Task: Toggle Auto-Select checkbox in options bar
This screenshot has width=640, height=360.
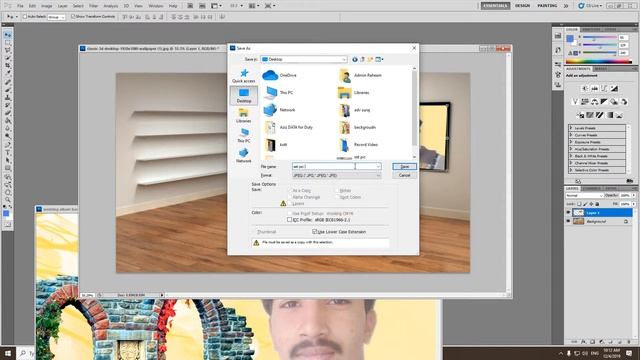Action: [x=24, y=17]
